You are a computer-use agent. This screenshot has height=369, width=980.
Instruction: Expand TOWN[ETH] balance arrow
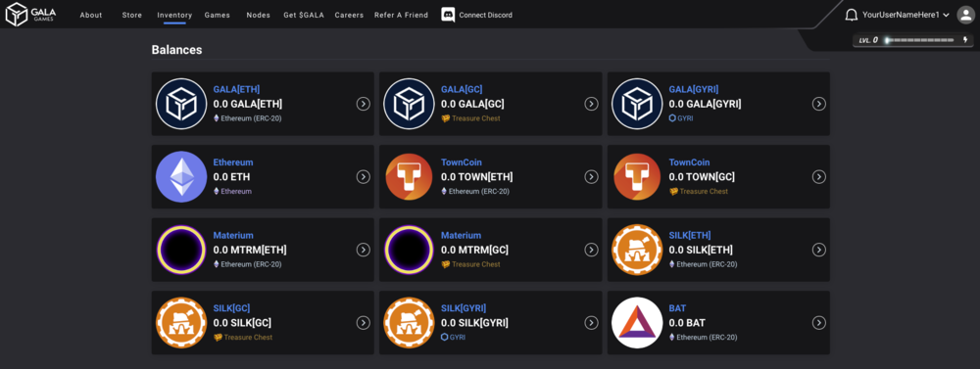coord(591,177)
